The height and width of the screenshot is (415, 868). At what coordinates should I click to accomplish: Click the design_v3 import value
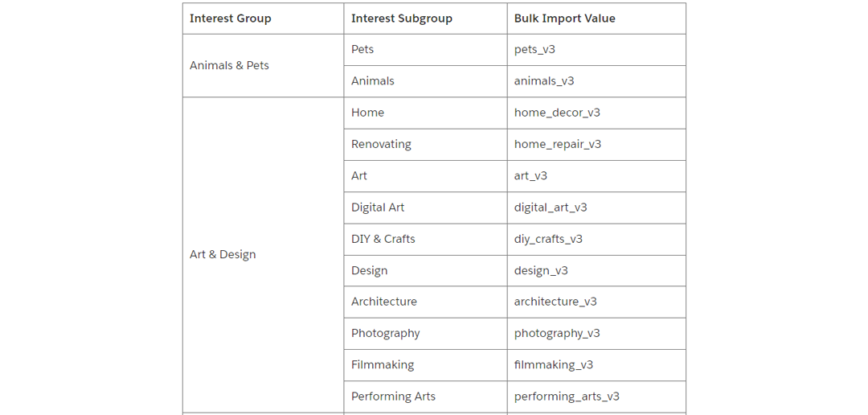[x=541, y=270]
